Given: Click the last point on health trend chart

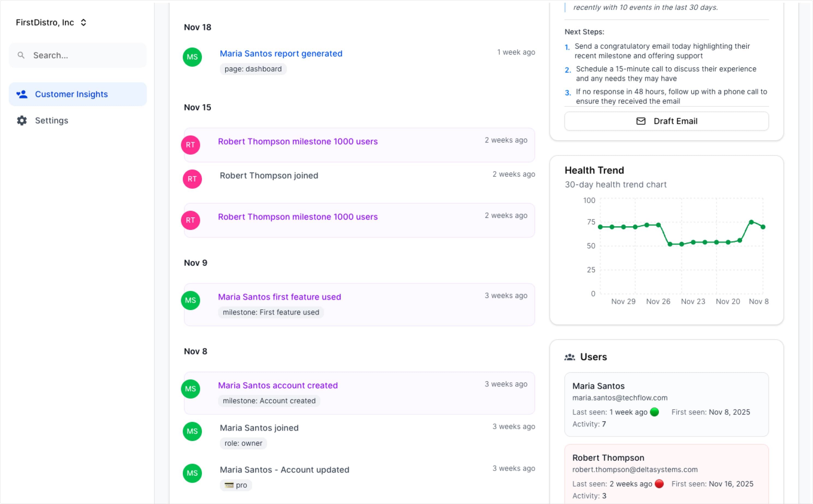Looking at the screenshot, I should (x=763, y=227).
